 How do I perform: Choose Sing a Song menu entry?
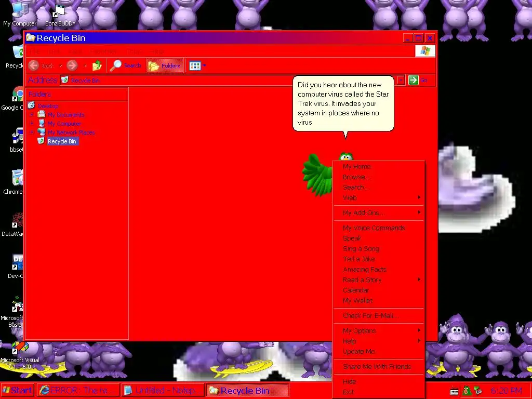[379, 249]
